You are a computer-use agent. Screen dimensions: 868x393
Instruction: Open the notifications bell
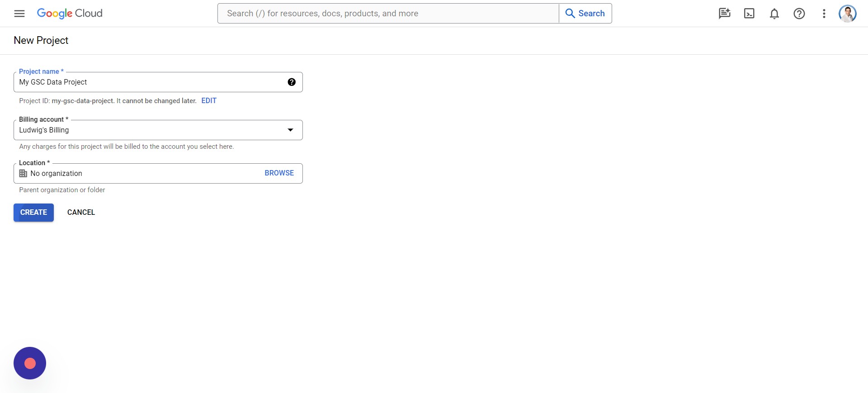tap(774, 14)
